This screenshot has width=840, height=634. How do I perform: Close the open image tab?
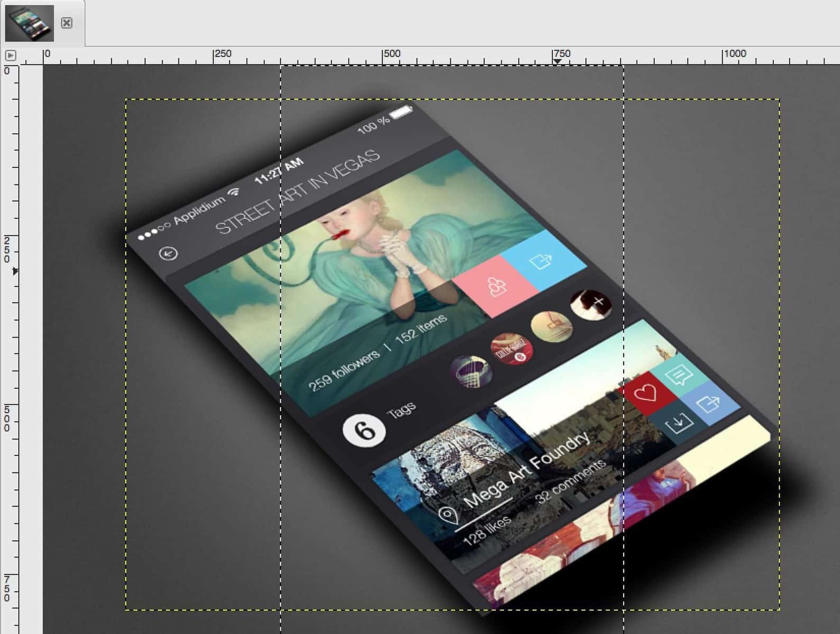[67, 23]
